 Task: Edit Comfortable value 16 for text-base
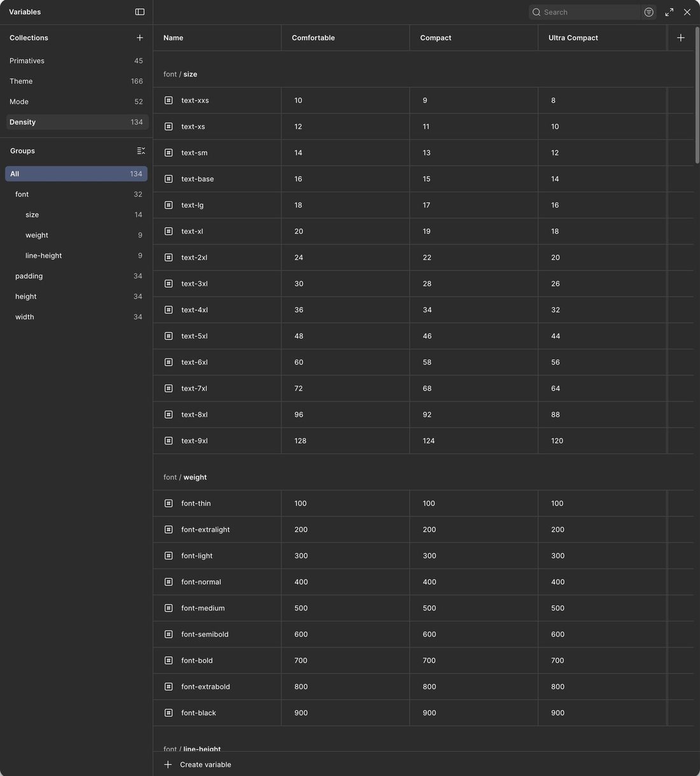(x=346, y=179)
